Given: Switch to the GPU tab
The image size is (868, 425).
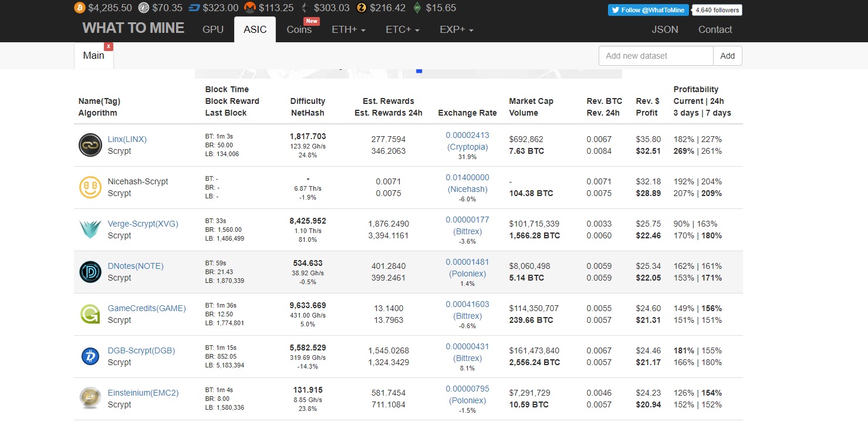Looking at the screenshot, I should [213, 29].
